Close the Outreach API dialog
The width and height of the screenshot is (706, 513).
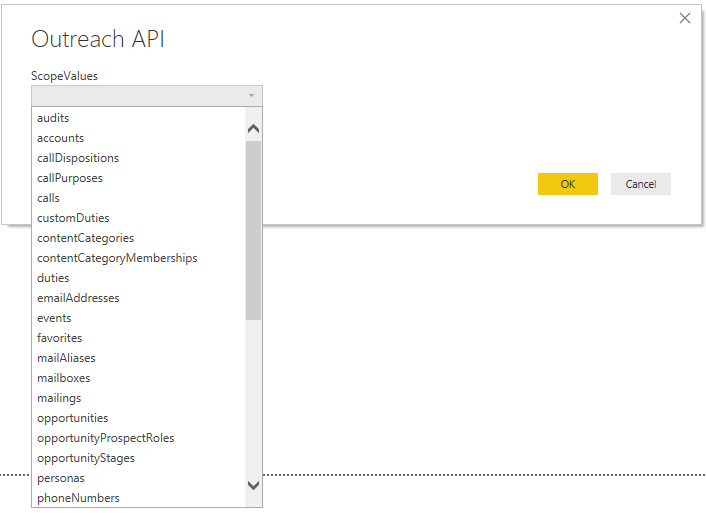(684, 18)
